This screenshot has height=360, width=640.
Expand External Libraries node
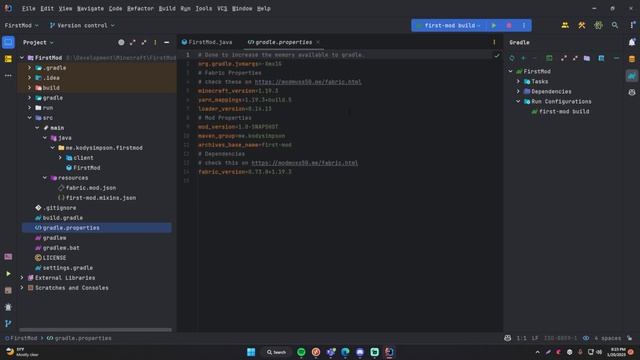[22, 278]
